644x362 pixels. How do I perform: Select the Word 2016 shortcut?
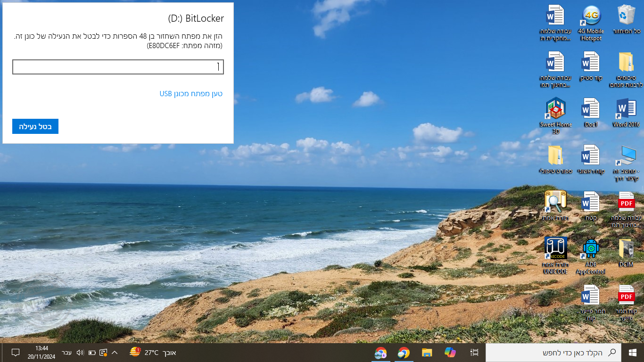[627, 113]
